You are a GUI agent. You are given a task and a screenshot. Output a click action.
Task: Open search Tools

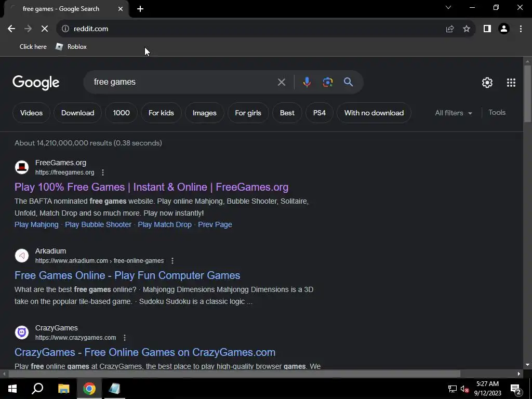click(497, 113)
